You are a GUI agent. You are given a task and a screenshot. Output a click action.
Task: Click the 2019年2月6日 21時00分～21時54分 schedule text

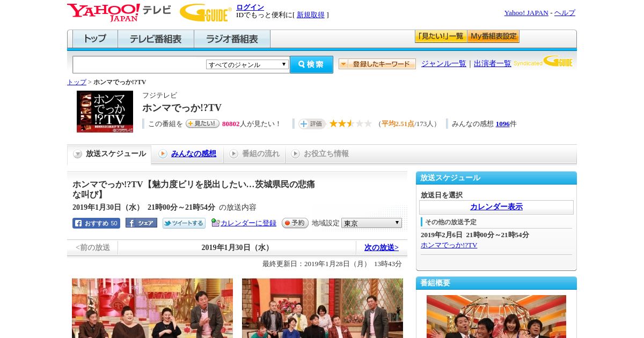475,235
